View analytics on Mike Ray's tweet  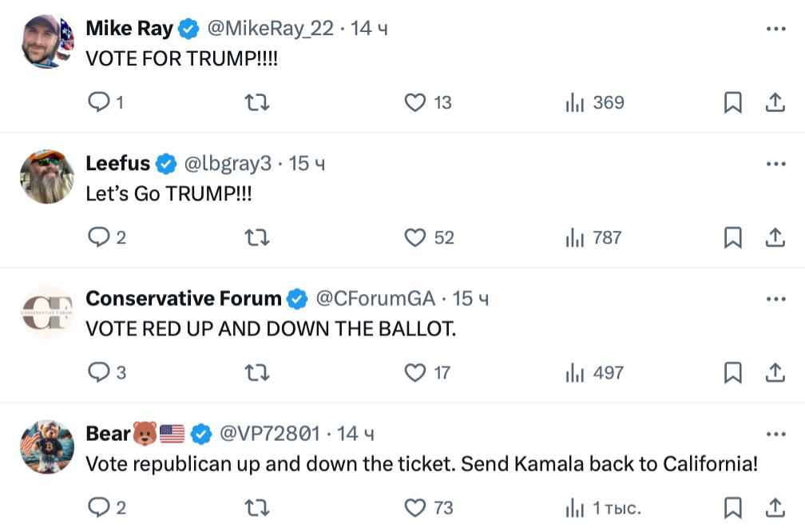(x=575, y=102)
